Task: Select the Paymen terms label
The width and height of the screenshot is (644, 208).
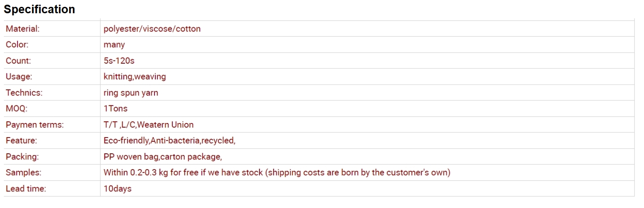Action: pyautogui.click(x=35, y=125)
